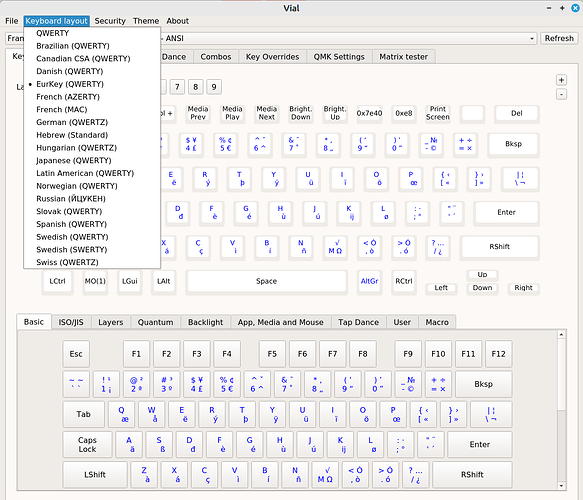Switch to the Combos tab
The height and width of the screenshot is (500, 583).
point(216,57)
